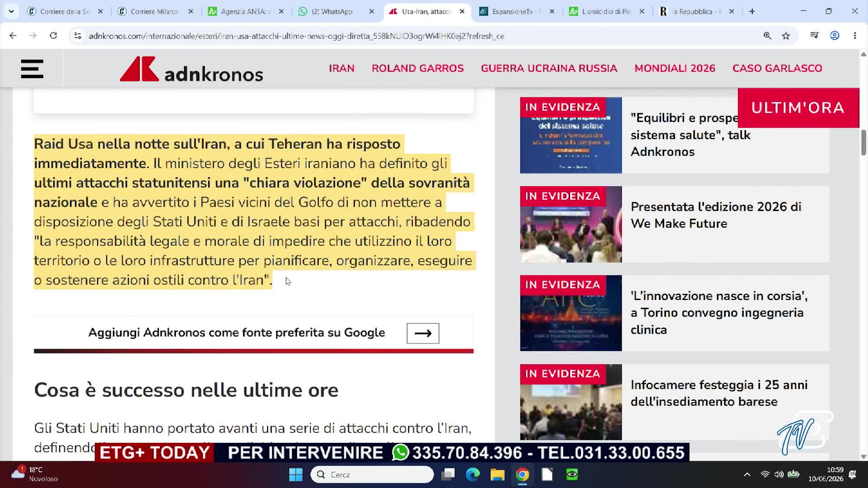Image resolution: width=868 pixels, height=488 pixels.
Task: Reload the adnkronos page
Action: 53,36
